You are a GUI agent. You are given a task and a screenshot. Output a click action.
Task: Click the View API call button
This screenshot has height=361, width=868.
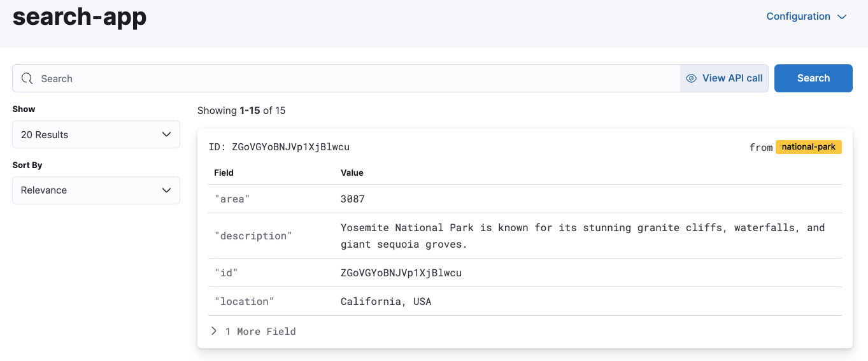pos(724,78)
